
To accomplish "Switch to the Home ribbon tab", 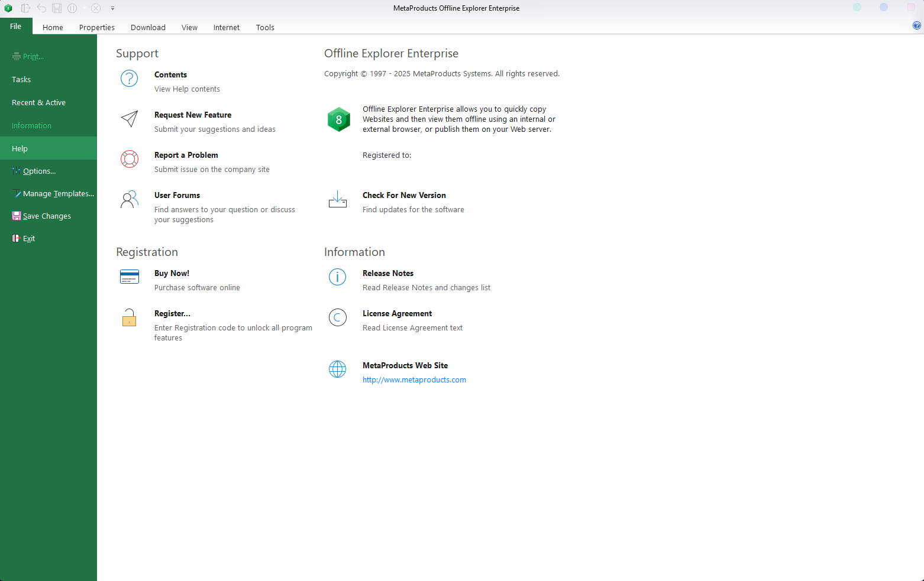I will pos(53,27).
